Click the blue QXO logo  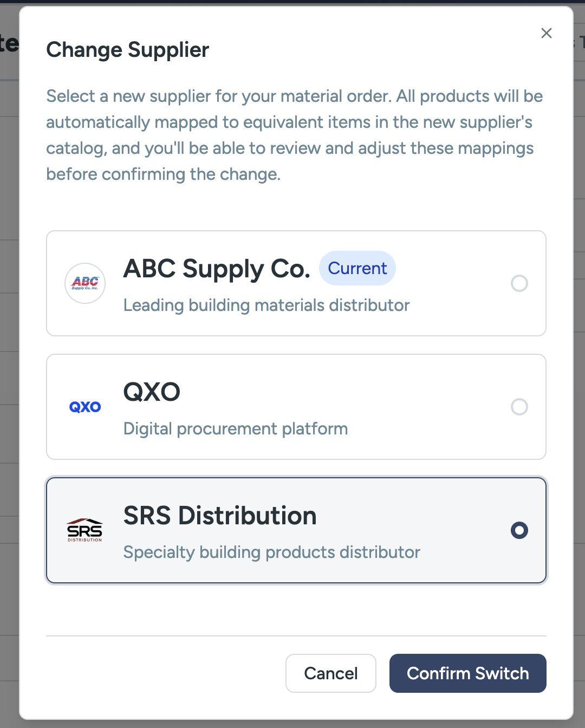[85, 407]
